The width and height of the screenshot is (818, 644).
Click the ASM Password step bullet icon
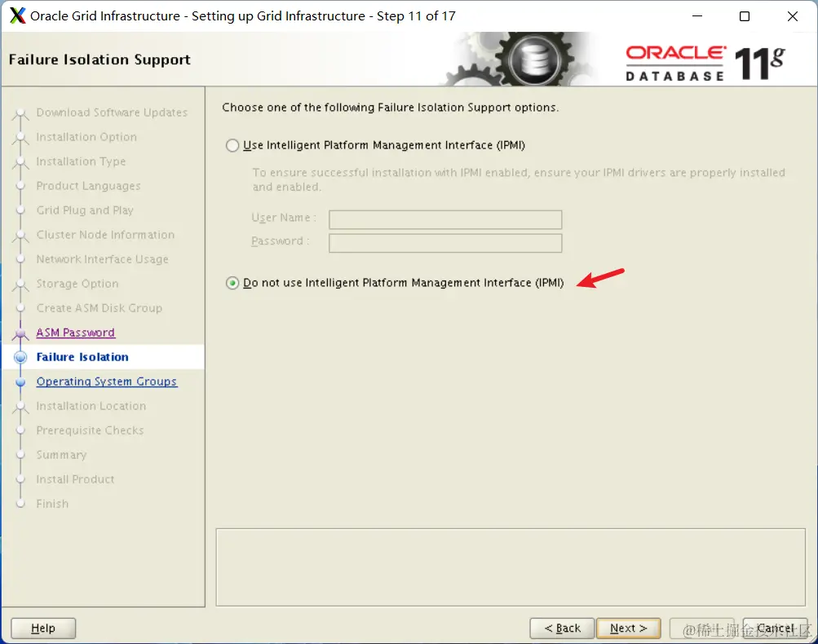20,333
